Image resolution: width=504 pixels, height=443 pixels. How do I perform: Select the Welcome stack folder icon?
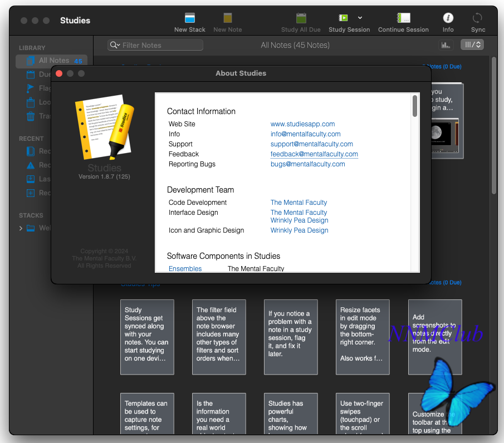[x=31, y=228]
